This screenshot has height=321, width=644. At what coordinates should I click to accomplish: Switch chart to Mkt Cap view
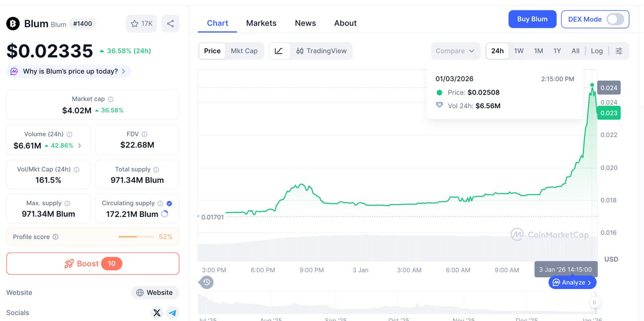(x=244, y=51)
